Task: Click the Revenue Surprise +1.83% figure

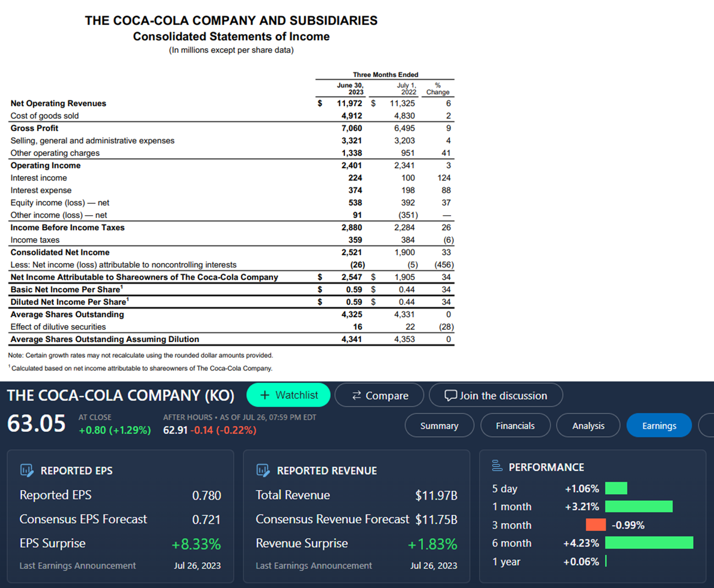Action: click(x=432, y=544)
